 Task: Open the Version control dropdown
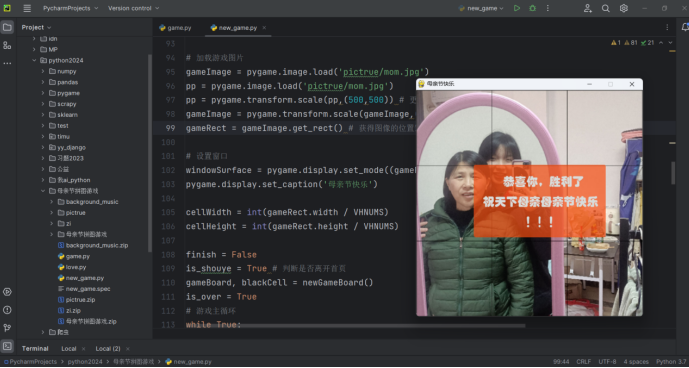(134, 8)
